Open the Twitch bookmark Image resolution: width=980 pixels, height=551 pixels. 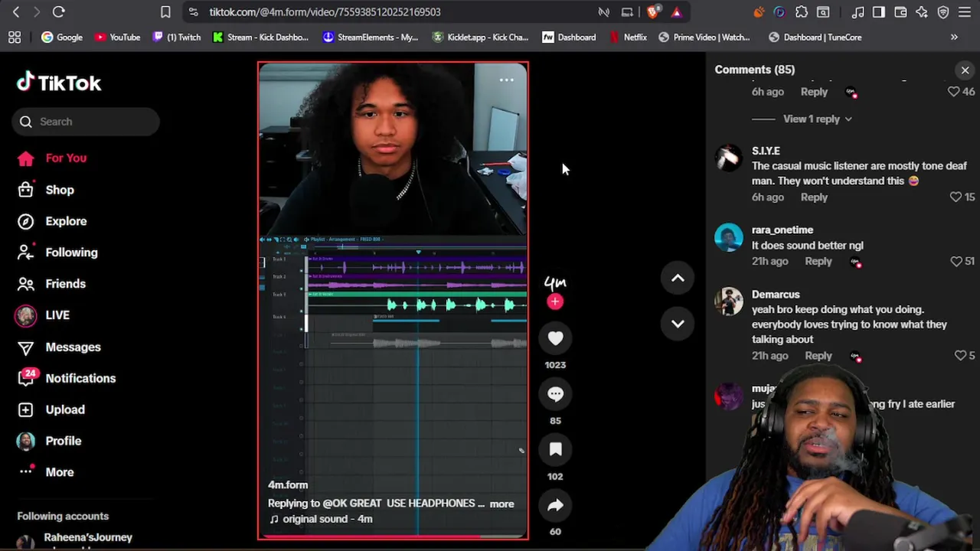177,37
